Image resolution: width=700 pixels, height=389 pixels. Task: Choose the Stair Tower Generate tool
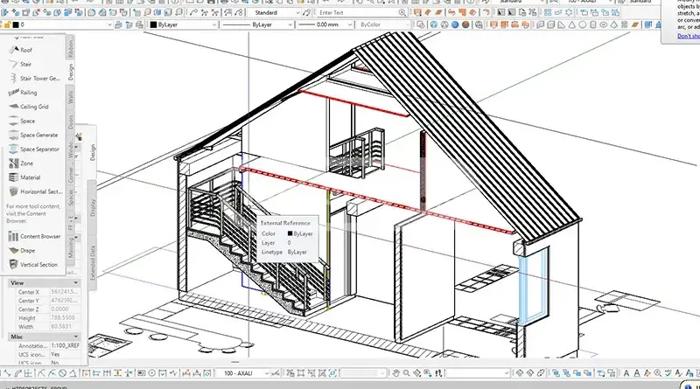tap(34, 79)
